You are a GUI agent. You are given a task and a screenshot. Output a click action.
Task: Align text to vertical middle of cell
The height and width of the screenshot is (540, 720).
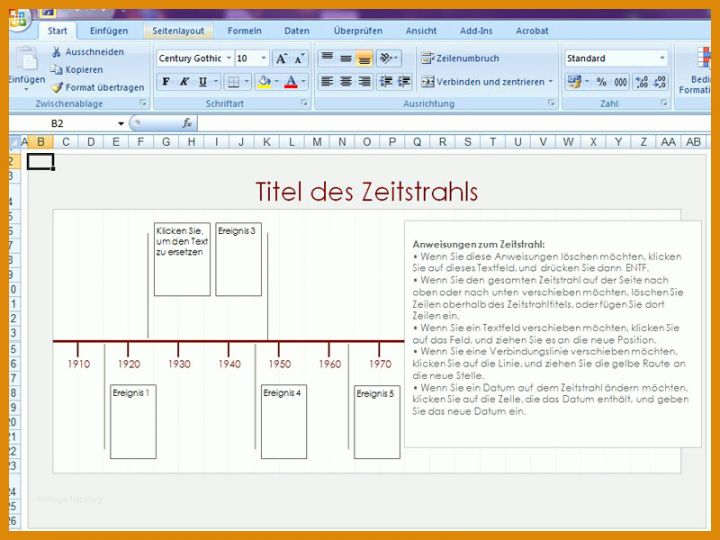point(346,58)
